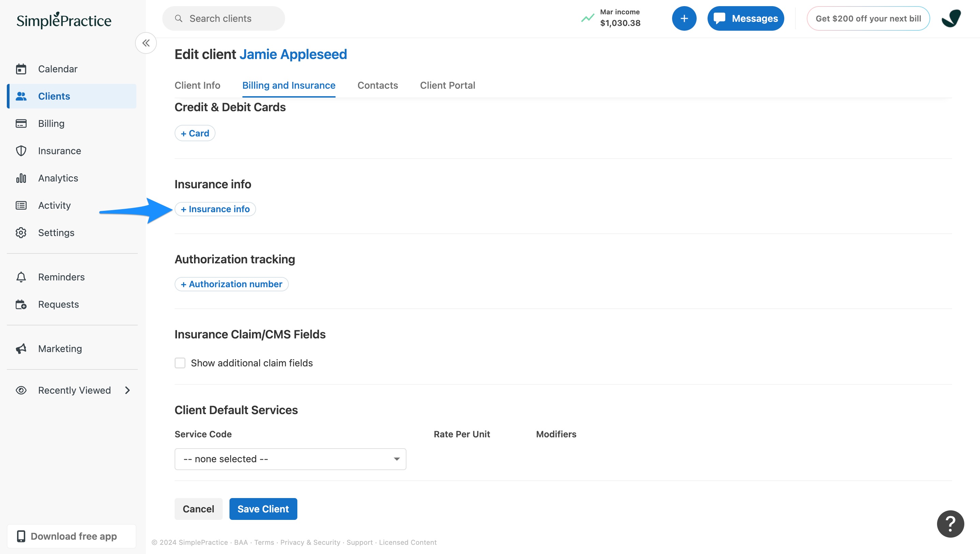
Task: Expand the Recently Viewed chevron
Action: pyautogui.click(x=128, y=390)
